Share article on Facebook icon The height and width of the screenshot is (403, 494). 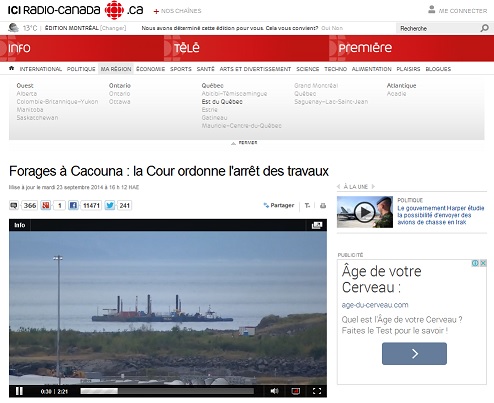(x=73, y=205)
